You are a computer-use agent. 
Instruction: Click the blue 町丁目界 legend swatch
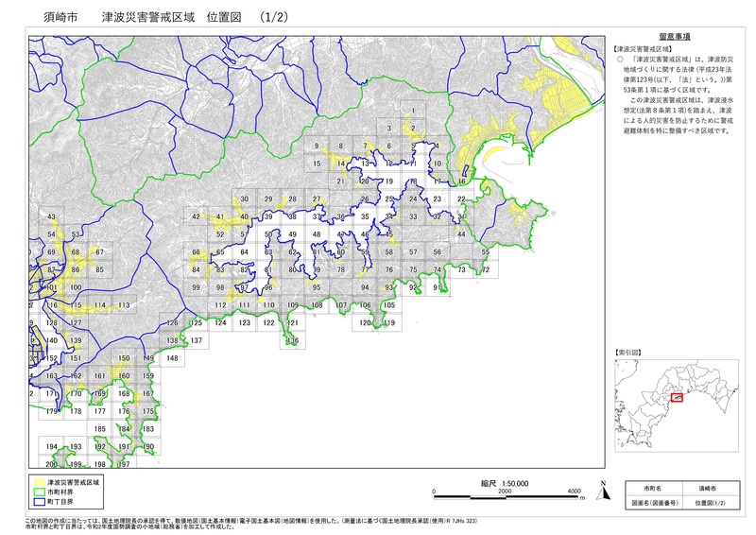coord(38,502)
